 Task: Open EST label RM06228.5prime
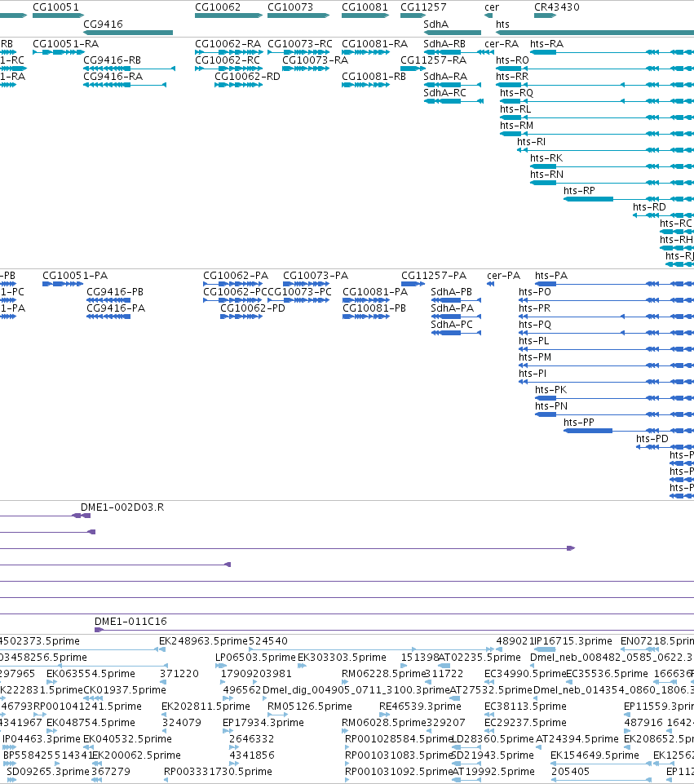tap(383, 674)
